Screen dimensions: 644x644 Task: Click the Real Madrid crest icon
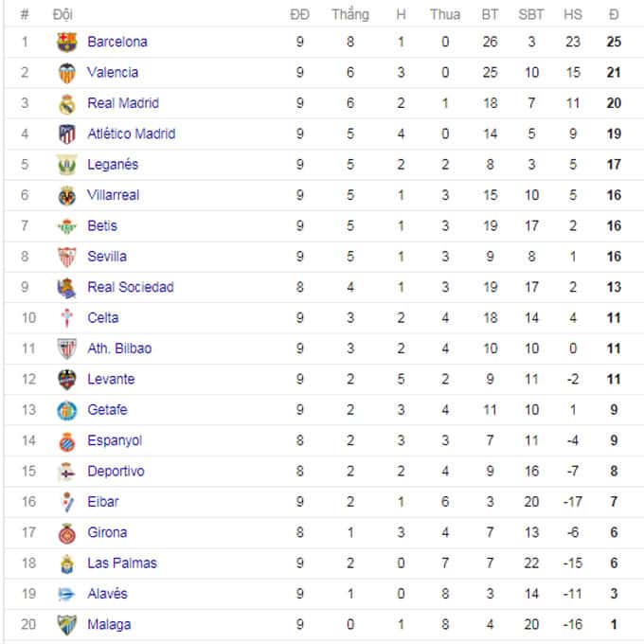[66, 103]
